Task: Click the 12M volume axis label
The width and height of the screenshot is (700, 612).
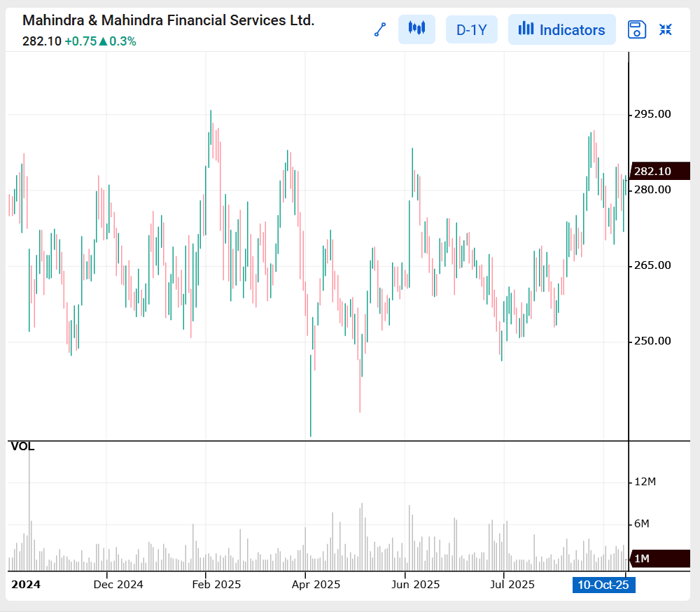Action: 645,482
